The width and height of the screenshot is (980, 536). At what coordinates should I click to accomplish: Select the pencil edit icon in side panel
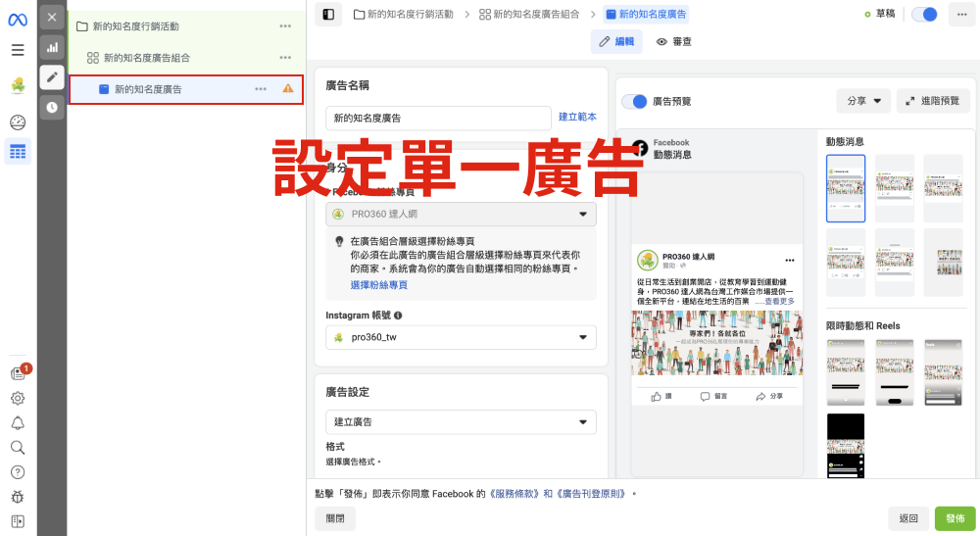pyautogui.click(x=52, y=77)
